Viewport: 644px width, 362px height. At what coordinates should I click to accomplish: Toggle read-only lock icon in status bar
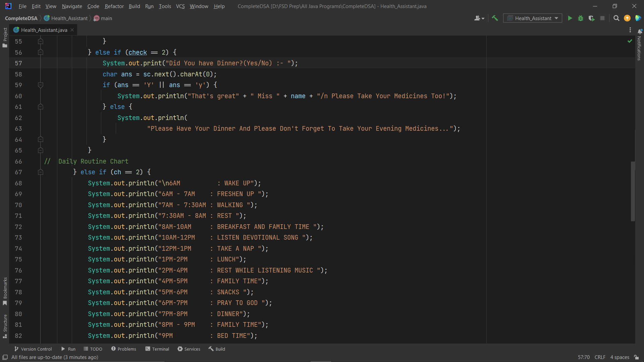636,357
